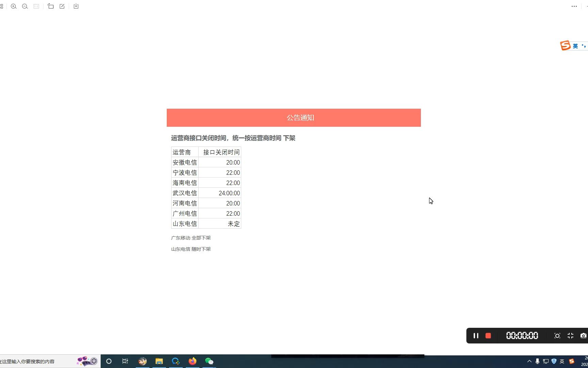Image resolution: width=588 pixels, height=368 pixels.
Task: Click the 运营商 column header cell
Action: coord(185,152)
